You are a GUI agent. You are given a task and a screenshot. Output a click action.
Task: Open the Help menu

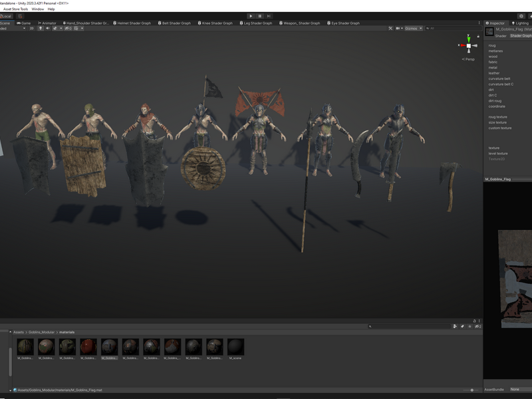[x=51, y=9]
